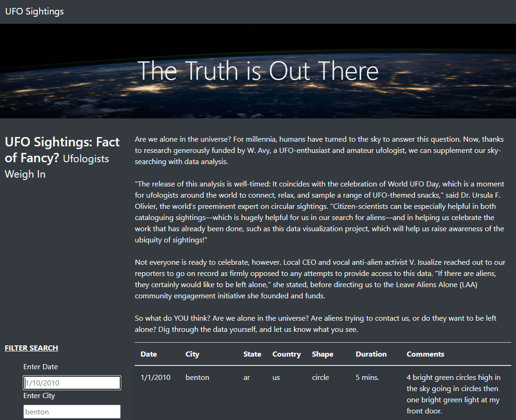Click the 'Are we alone in the universe?' paragraph

319,151
